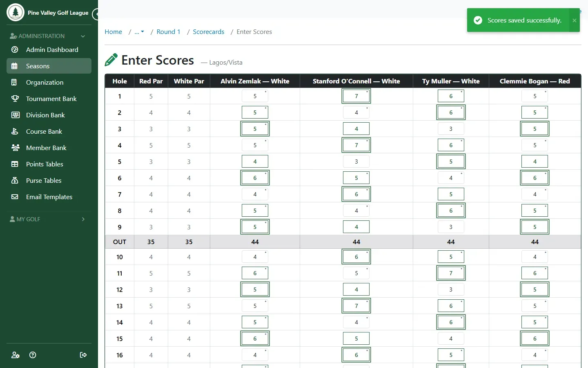This screenshot has height=368, width=588.
Task: Click the Enter Scores breadcrumb text
Action: [x=254, y=31]
